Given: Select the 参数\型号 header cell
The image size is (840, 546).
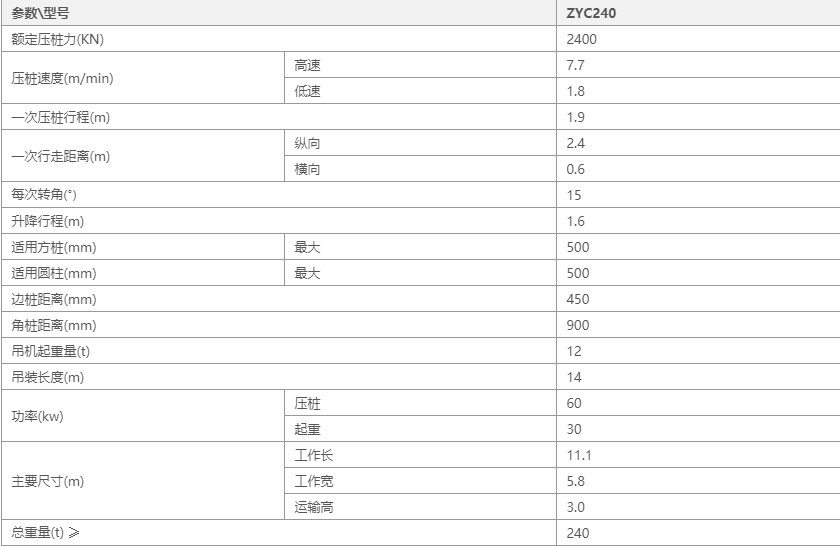Looking at the screenshot, I should (x=279, y=13).
